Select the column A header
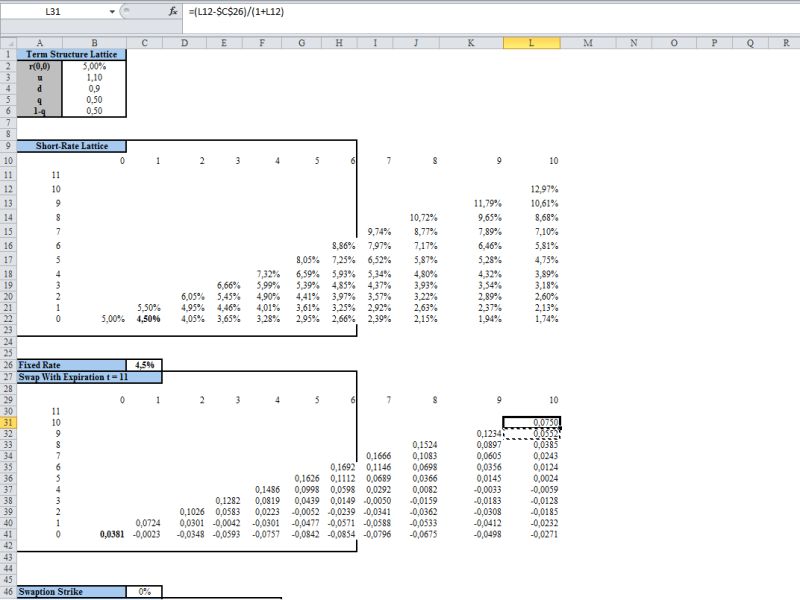The height and width of the screenshot is (600, 800). [x=39, y=44]
